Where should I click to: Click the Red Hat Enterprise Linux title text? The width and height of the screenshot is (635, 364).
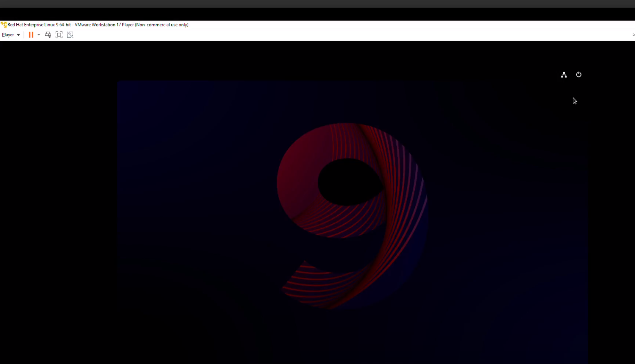[39, 25]
